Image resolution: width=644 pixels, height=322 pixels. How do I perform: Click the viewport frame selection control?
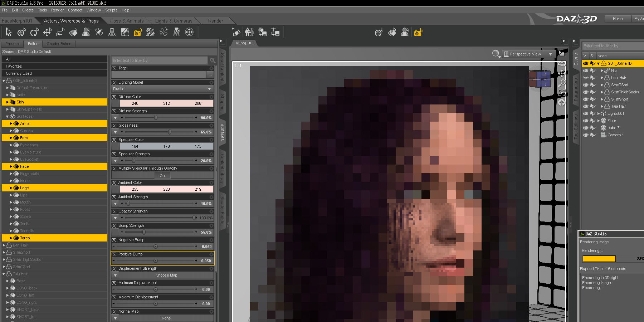pos(562,93)
